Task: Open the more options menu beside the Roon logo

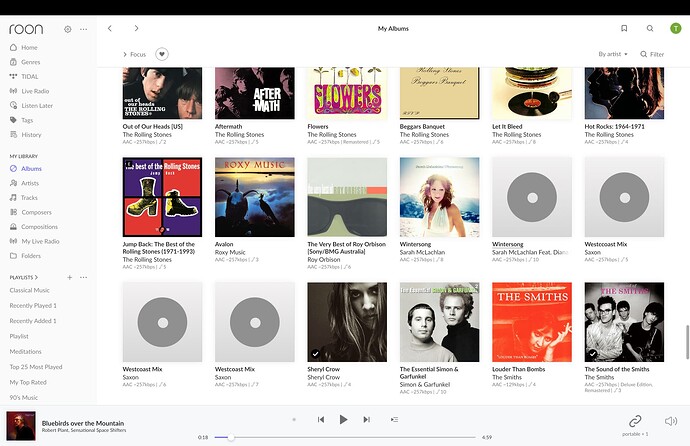Action: click(x=84, y=29)
